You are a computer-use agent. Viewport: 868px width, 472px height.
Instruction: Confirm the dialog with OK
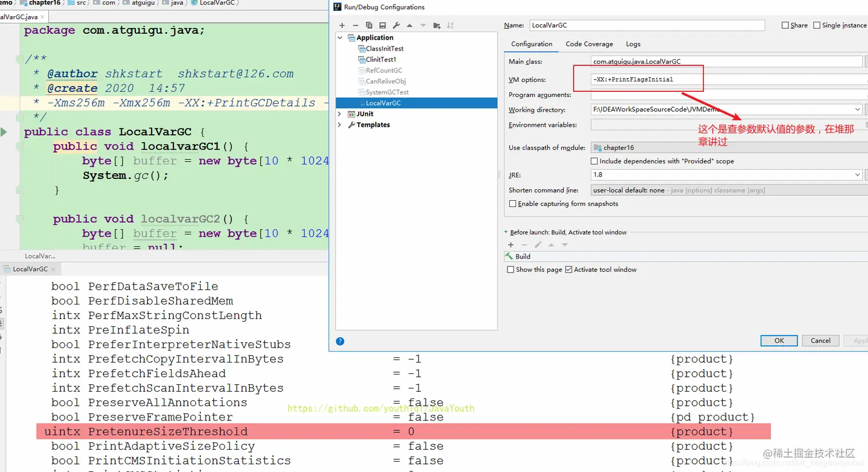pyautogui.click(x=779, y=341)
